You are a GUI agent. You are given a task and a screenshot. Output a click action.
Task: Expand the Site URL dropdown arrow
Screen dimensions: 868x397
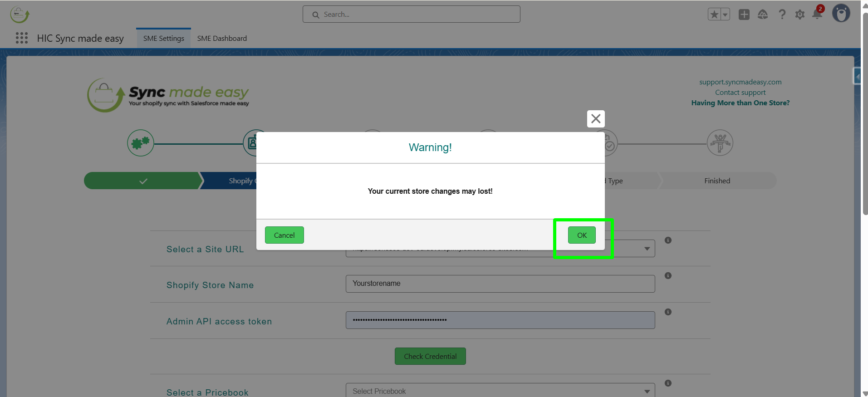click(647, 249)
